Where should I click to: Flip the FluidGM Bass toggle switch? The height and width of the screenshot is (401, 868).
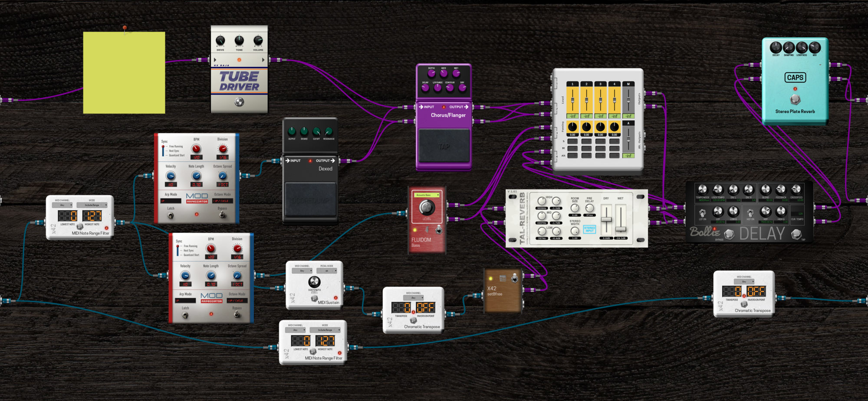point(439,229)
